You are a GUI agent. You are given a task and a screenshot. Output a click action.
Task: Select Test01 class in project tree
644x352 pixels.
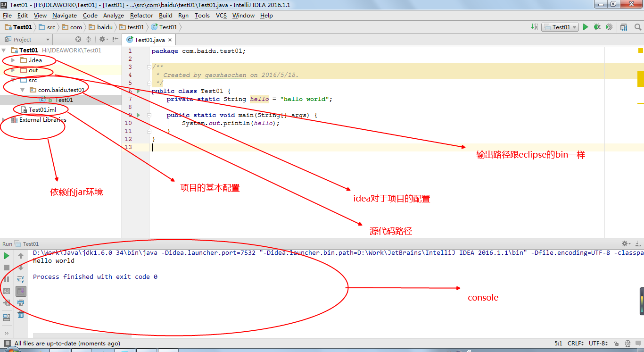click(64, 100)
